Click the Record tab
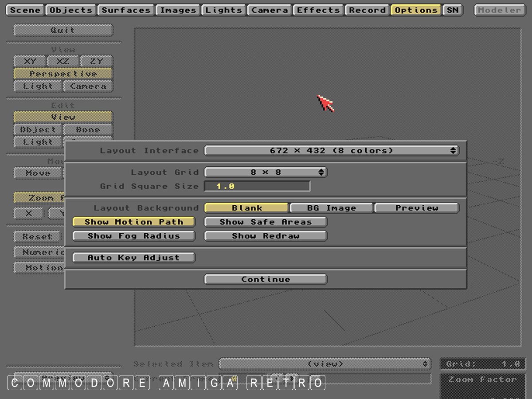532x399 pixels. click(368, 10)
